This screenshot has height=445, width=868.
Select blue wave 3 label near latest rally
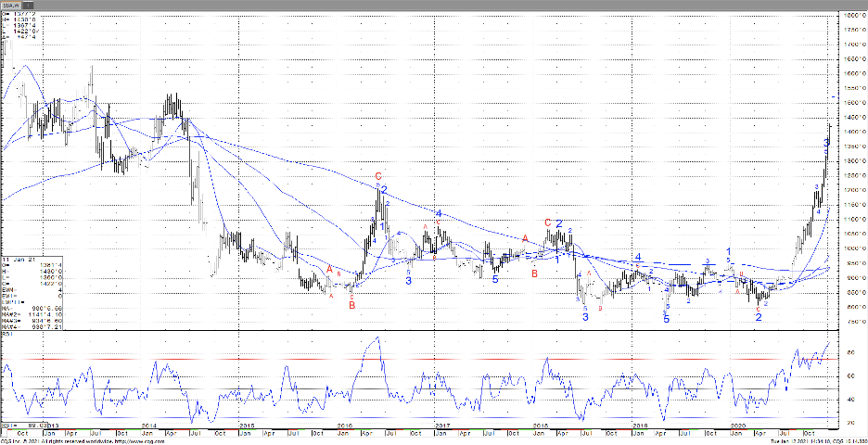826,142
